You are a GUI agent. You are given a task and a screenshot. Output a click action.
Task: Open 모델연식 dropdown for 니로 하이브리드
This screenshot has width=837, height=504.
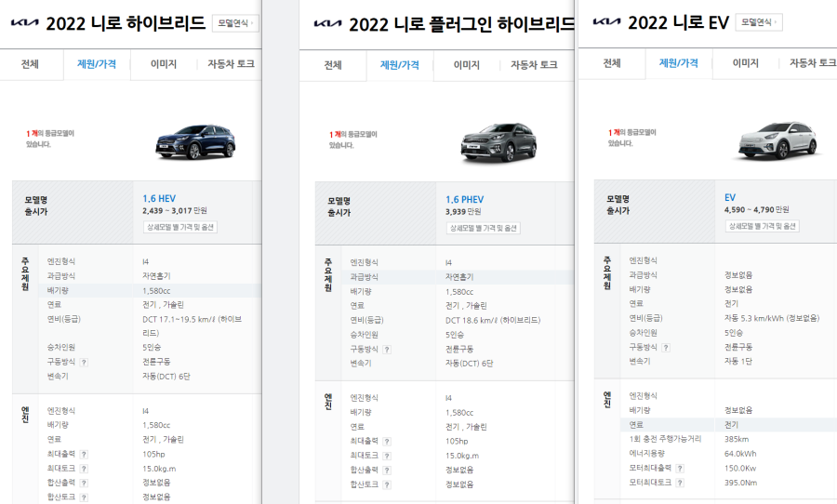click(x=235, y=23)
